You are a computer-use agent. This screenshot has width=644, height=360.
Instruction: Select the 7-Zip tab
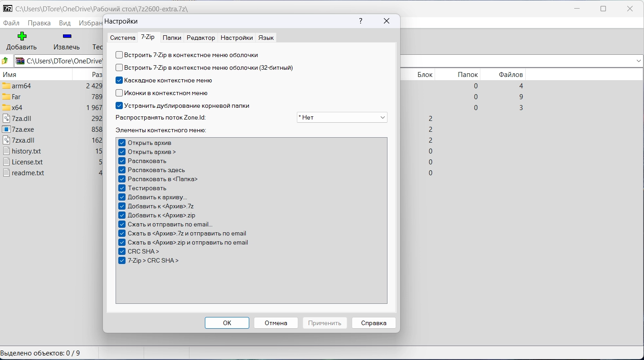point(148,37)
